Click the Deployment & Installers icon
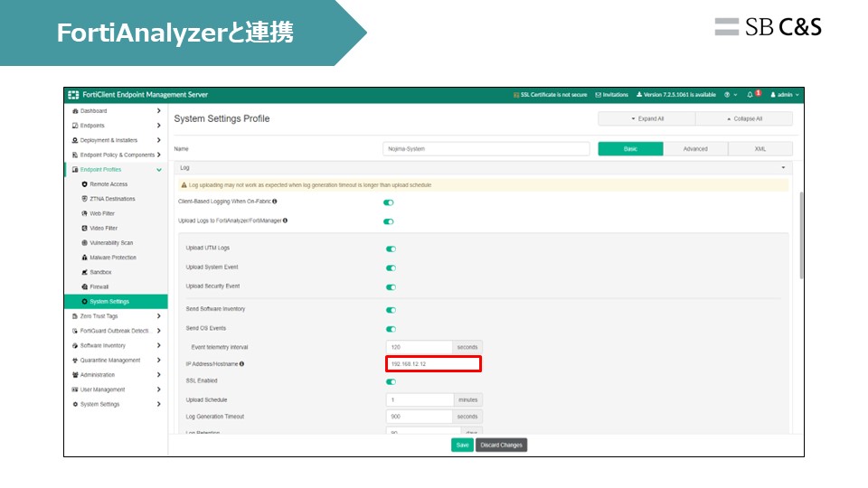The width and height of the screenshot is (868, 488). coord(75,141)
